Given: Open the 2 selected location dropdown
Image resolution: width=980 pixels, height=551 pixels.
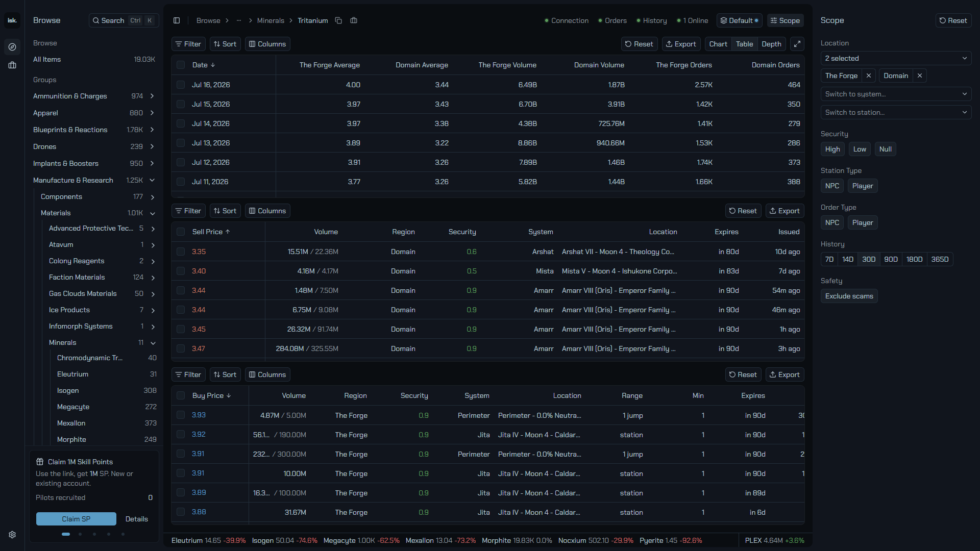Looking at the screenshot, I should point(896,58).
